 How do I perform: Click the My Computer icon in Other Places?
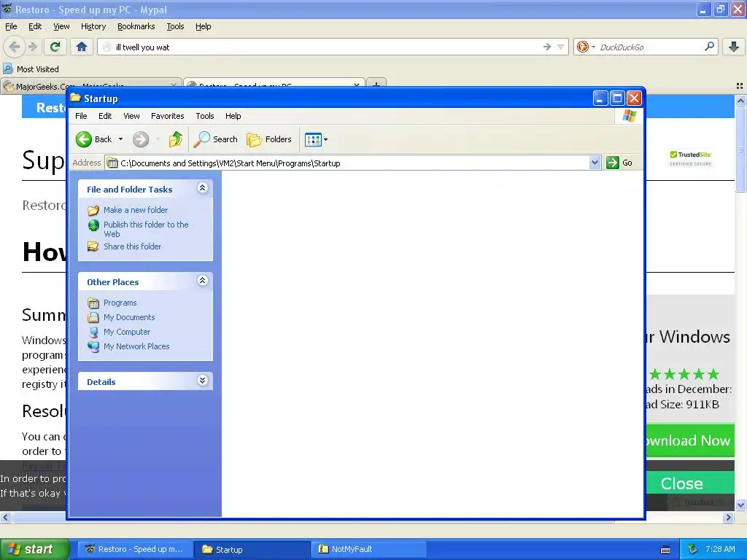(x=93, y=332)
